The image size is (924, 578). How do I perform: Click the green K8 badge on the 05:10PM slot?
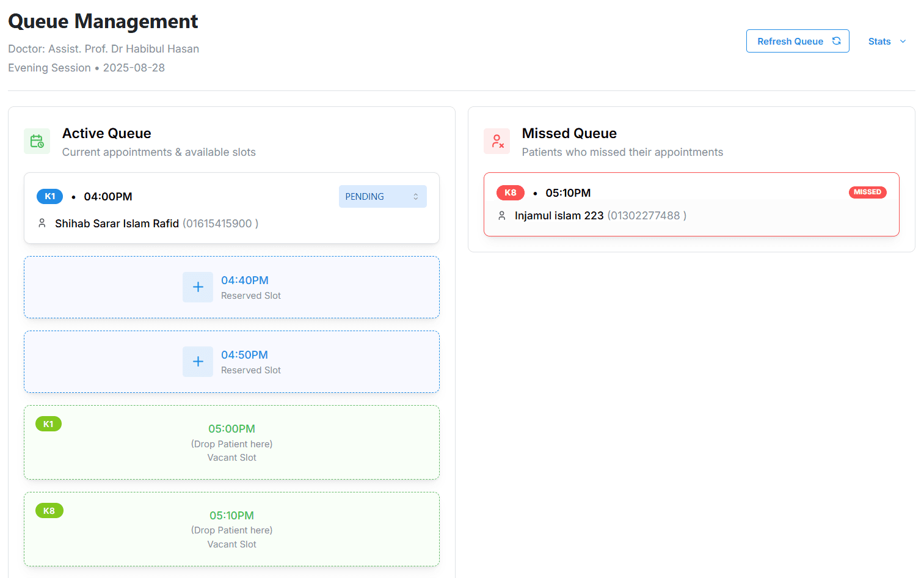(x=49, y=510)
